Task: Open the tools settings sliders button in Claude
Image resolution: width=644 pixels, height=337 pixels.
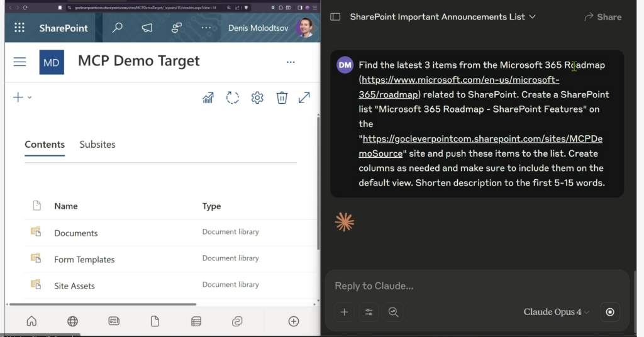Action: click(369, 312)
